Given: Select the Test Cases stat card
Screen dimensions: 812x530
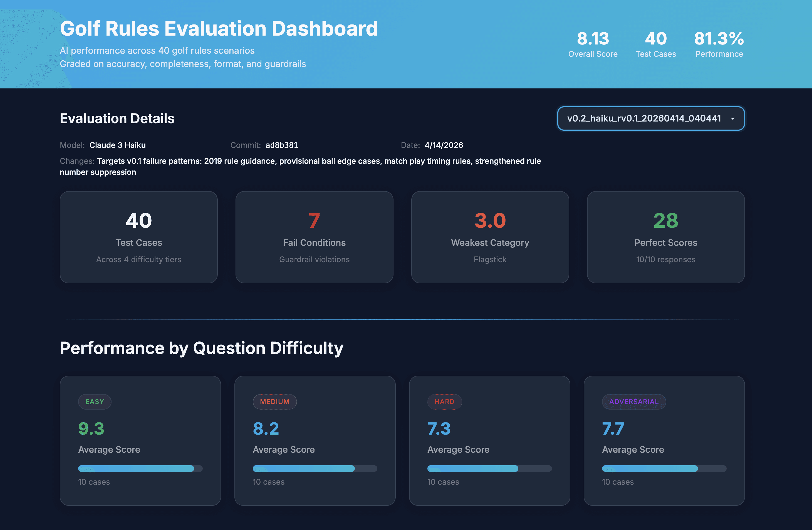Looking at the screenshot, I should pyautogui.click(x=138, y=237).
